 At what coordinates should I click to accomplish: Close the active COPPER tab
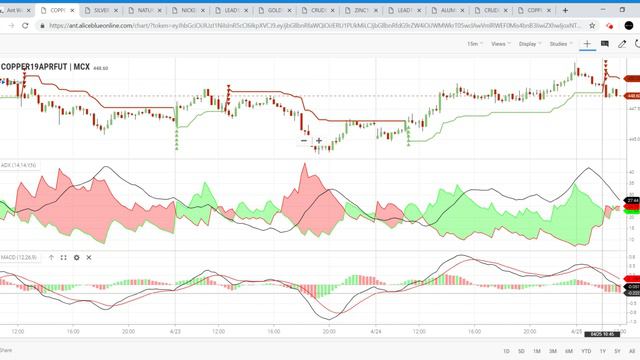[72, 10]
